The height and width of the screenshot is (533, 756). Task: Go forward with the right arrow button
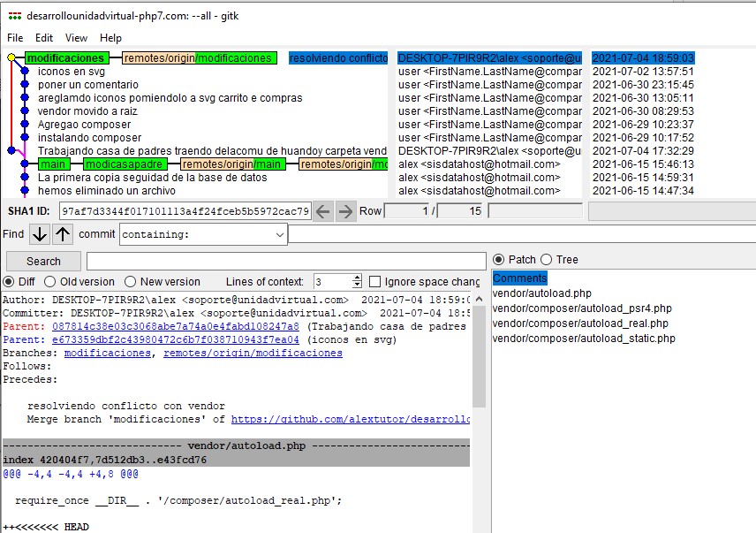coord(345,211)
